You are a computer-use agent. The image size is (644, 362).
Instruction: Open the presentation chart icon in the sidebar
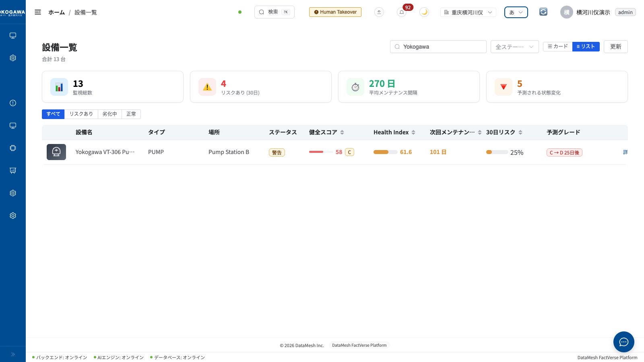[x=13, y=171]
